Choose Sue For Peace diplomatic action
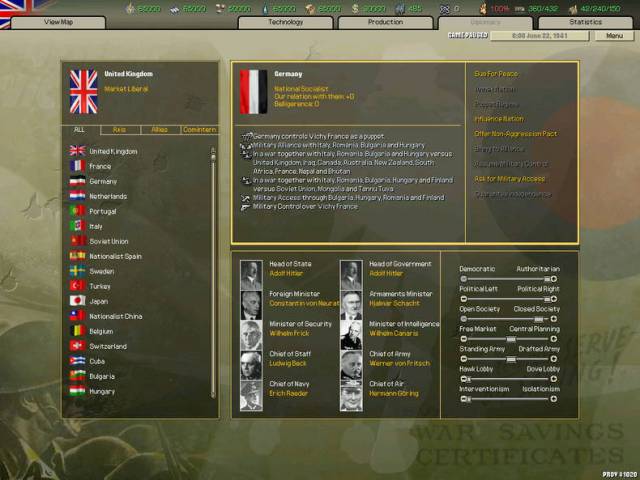This screenshot has height=480, width=640. (x=496, y=74)
